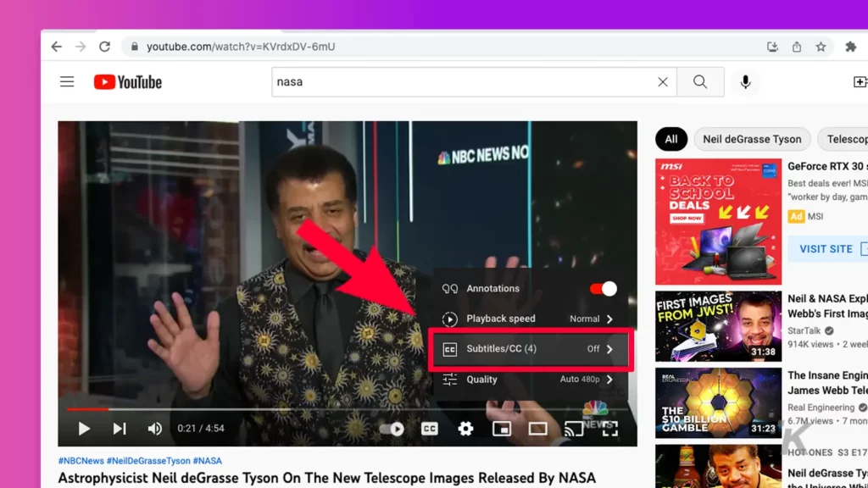Reload the YouTube page
Viewport: 868px width, 488px height.
pyautogui.click(x=104, y=47)
